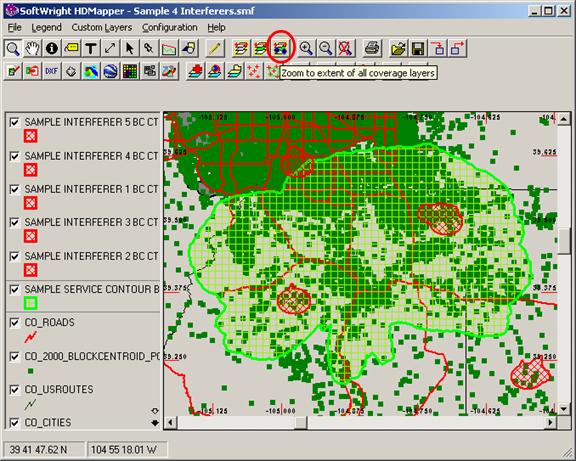Click the green SERVICE CONTOUR legend swatch

(x=30, y=303)
